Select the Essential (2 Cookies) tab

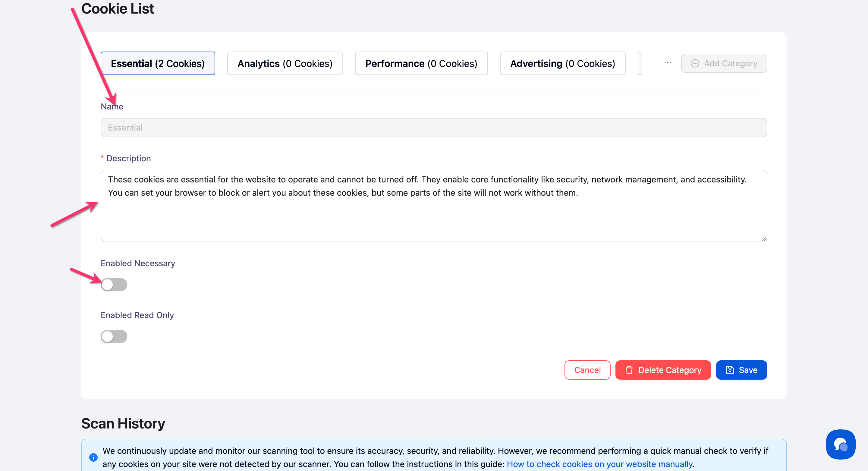(158, 63)
